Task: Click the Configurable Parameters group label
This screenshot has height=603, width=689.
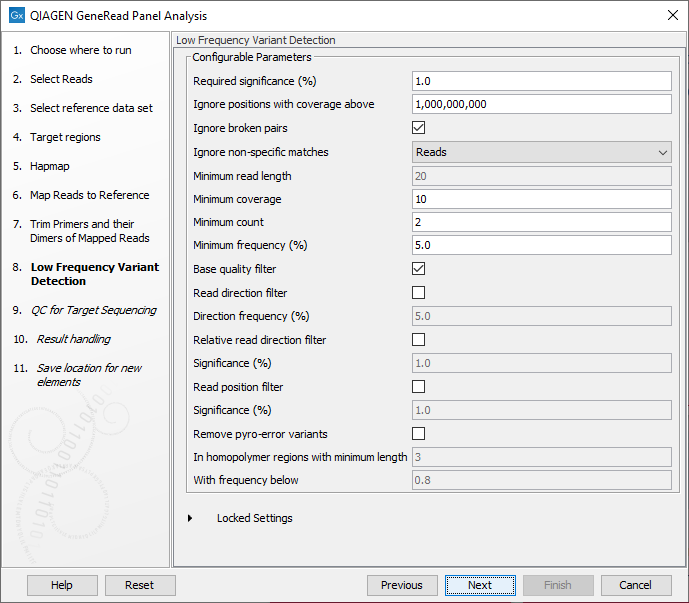Action: coord(252,57)
